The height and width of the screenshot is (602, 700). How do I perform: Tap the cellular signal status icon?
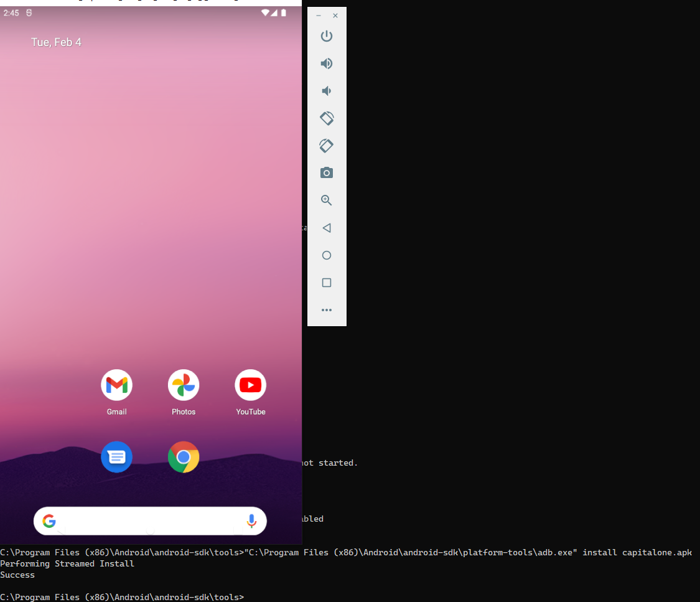274,12
